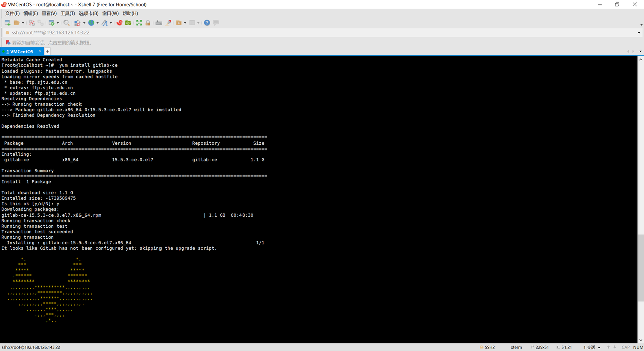This screenshot has height=351, width=644.
Task: Click the Xshell app icon in title bar
Action: [x=4, y=4]
